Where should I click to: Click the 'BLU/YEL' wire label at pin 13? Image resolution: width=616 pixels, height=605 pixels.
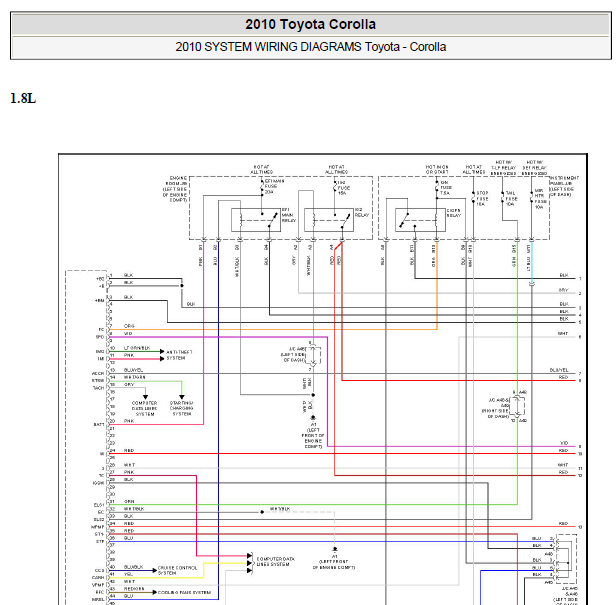(134, 370)
